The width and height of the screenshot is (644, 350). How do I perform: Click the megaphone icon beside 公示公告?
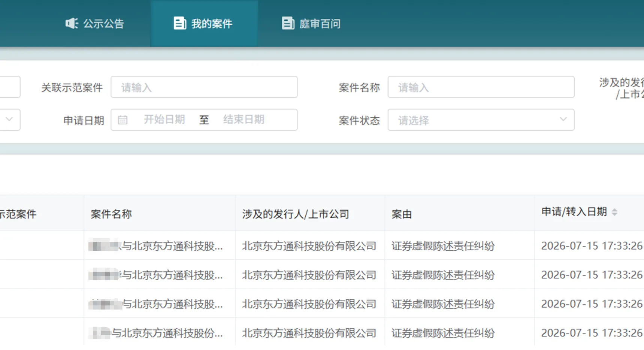pos(72,23)
